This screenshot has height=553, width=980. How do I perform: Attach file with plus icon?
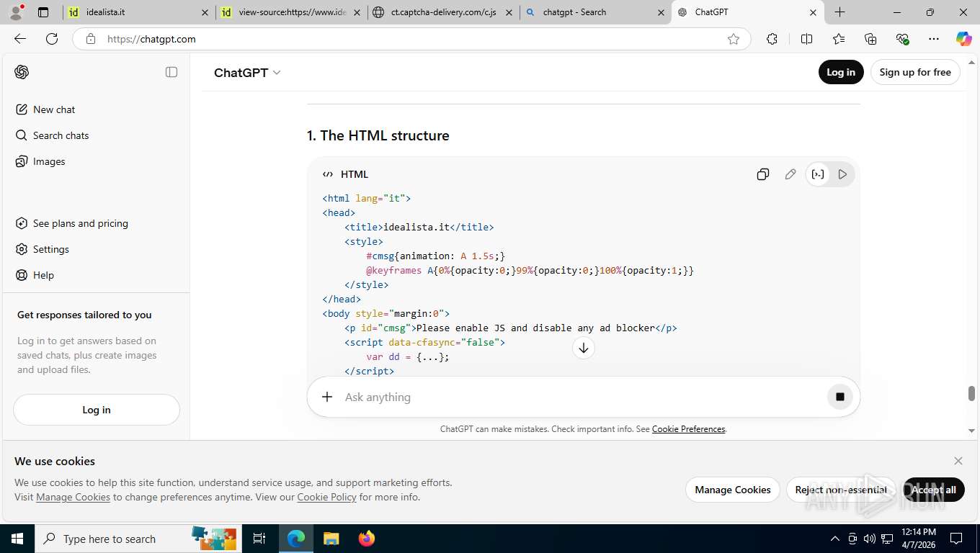327,397
